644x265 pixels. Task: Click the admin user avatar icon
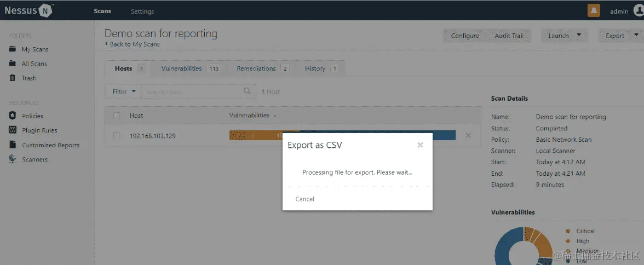pyautogui.click(x=639, y=11)
